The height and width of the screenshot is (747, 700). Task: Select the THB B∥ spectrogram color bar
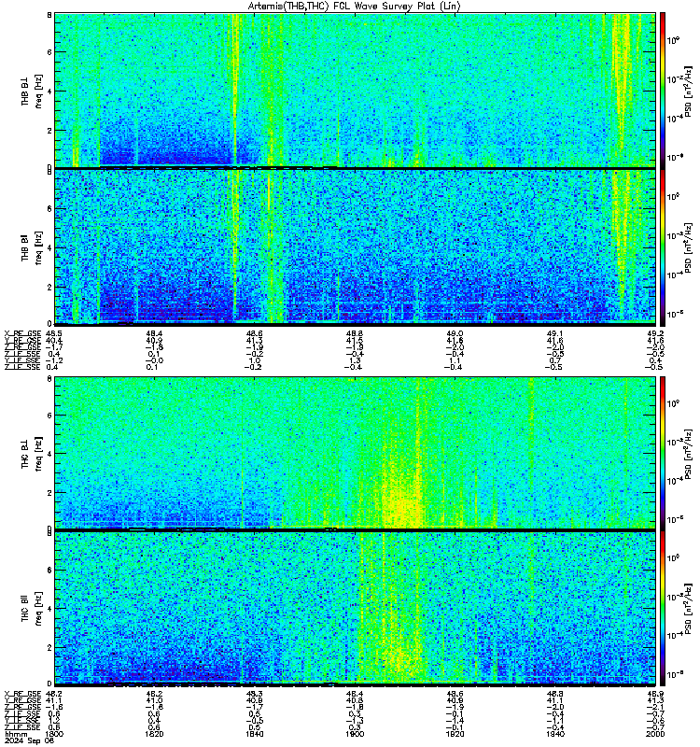(x=662, y=247)
